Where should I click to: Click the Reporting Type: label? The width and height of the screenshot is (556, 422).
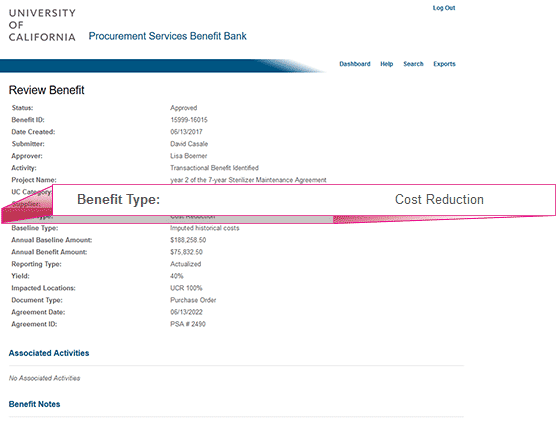pos(36,264)
